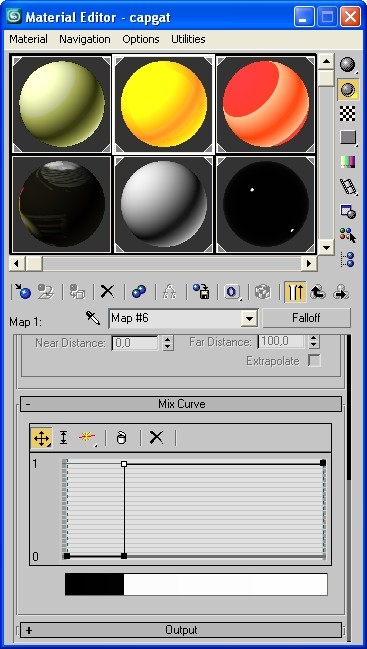
Task: Select the red-orange sample sphere
Action: click(x=266, y=104)
